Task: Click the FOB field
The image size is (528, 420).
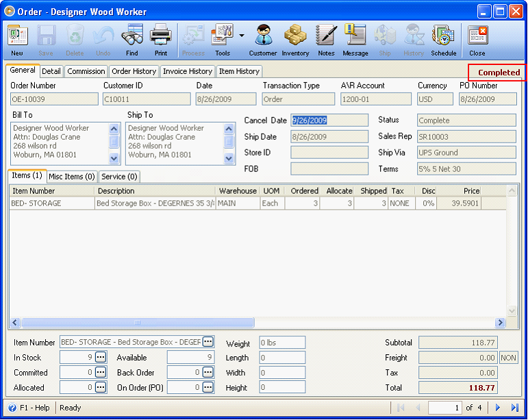Action: (x=329, y=169)
